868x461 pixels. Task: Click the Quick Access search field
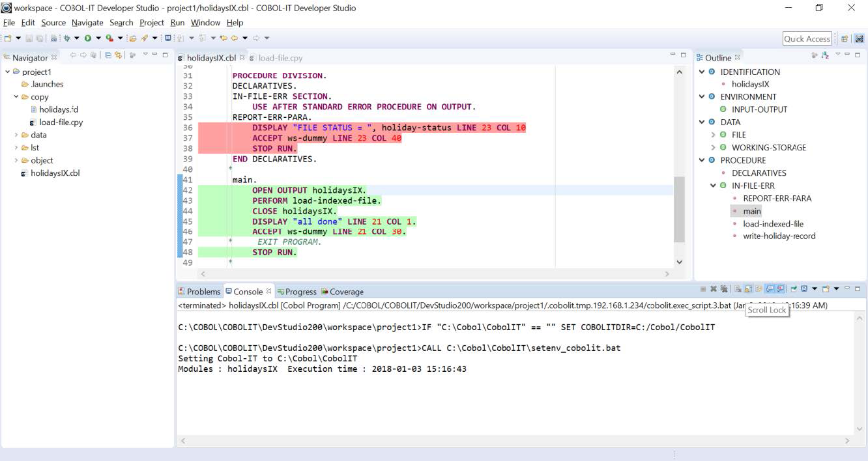pyautogui.click(x=807, y=39)
